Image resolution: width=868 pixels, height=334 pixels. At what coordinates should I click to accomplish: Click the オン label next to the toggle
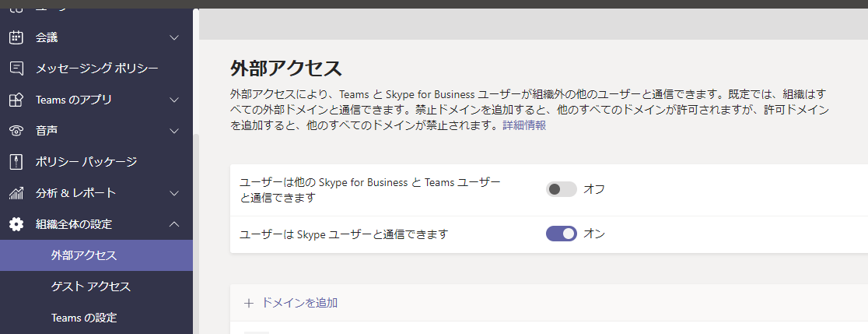594,234
